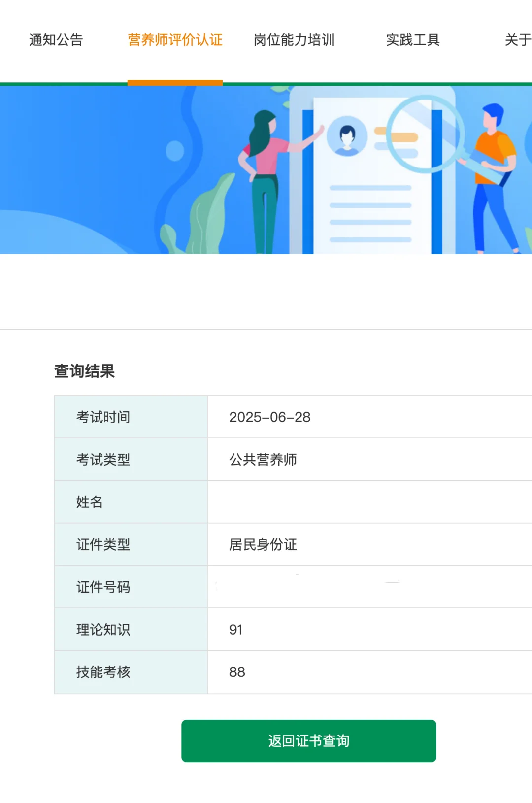This screenshot has width=532, height=803.
Task: Select the 技能考核 score 88
Action: point(237,672)
